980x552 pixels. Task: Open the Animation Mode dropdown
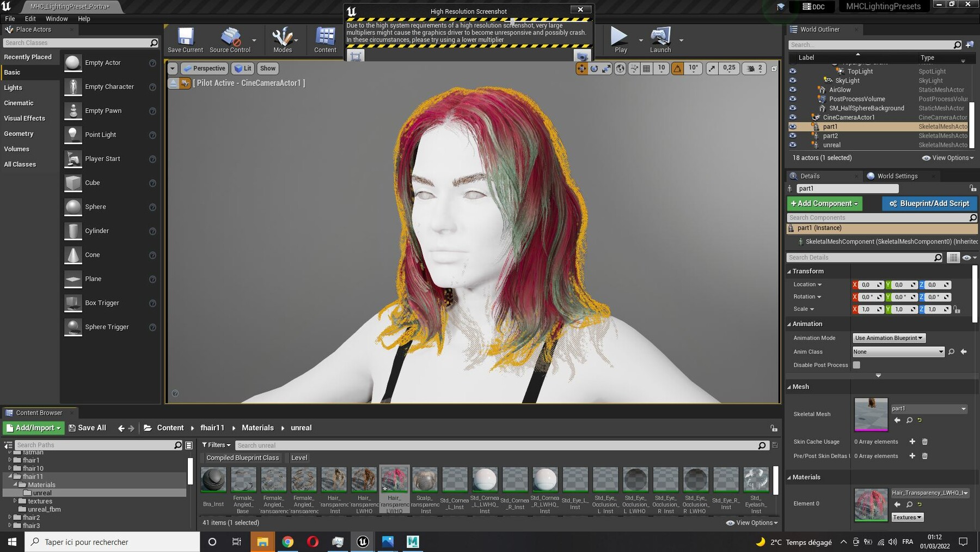coord(889,338)
